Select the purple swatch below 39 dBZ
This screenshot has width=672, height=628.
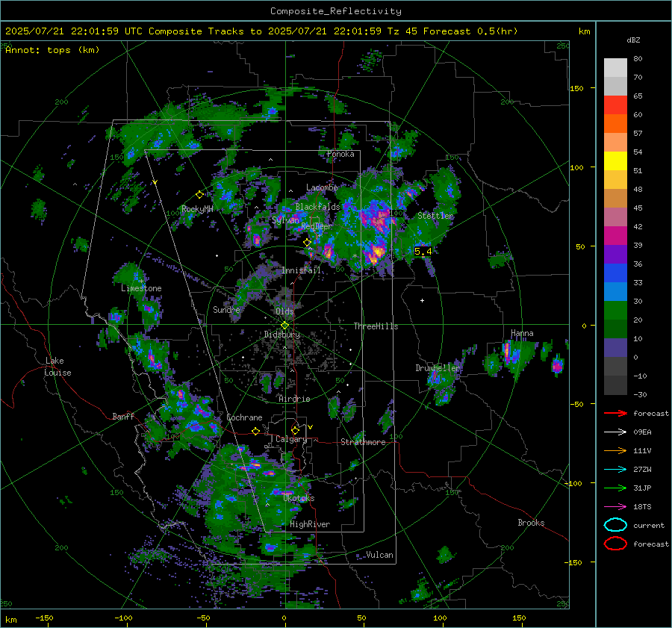click(615, 254)
